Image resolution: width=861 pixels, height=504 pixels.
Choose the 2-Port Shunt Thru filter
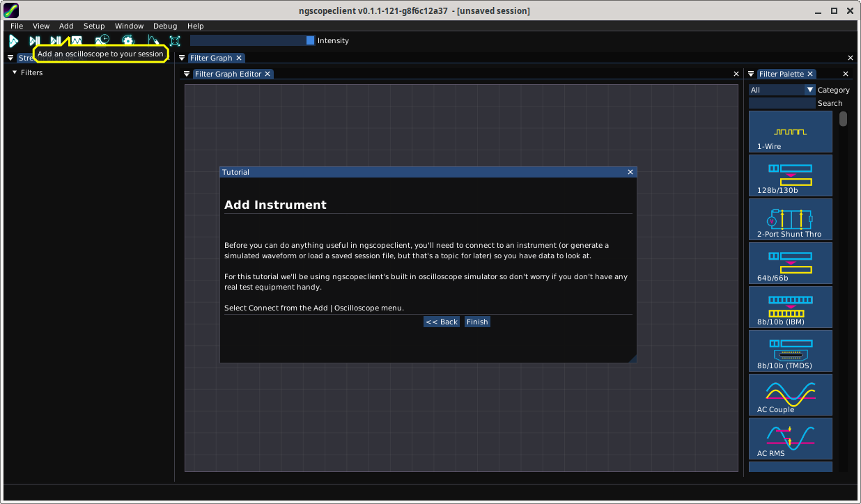point(790,219)
